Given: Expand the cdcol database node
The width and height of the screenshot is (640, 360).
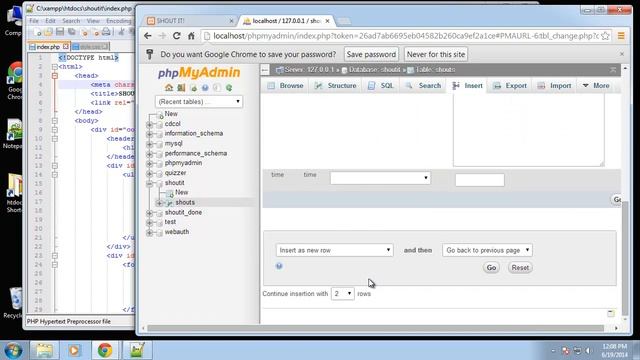Looking at the screenshot, I should 149,124.
